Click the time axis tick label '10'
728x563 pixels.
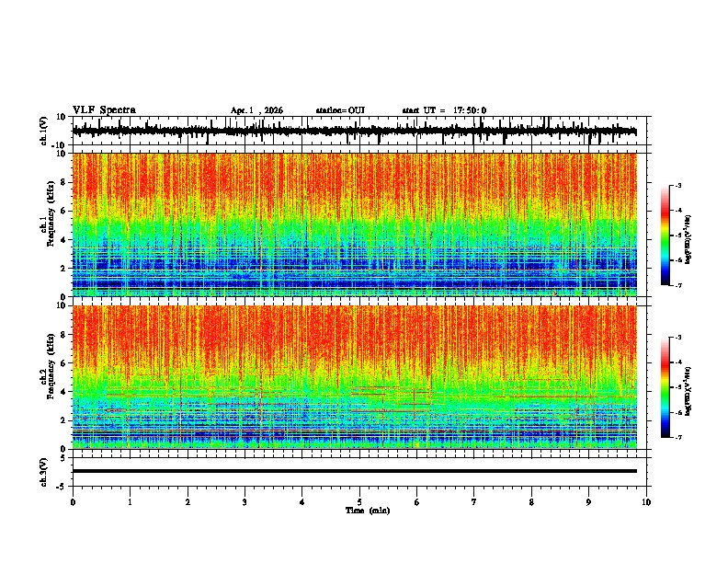click(646, 502)
